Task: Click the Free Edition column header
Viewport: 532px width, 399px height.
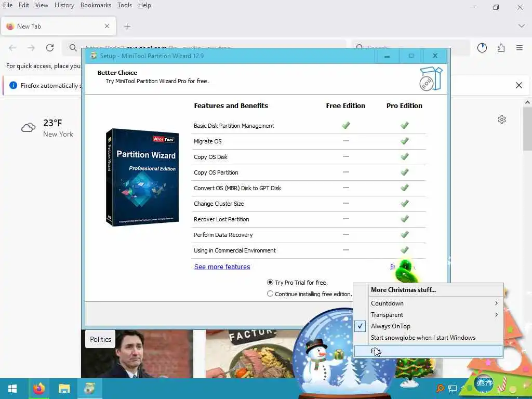Action: [345, 105]
